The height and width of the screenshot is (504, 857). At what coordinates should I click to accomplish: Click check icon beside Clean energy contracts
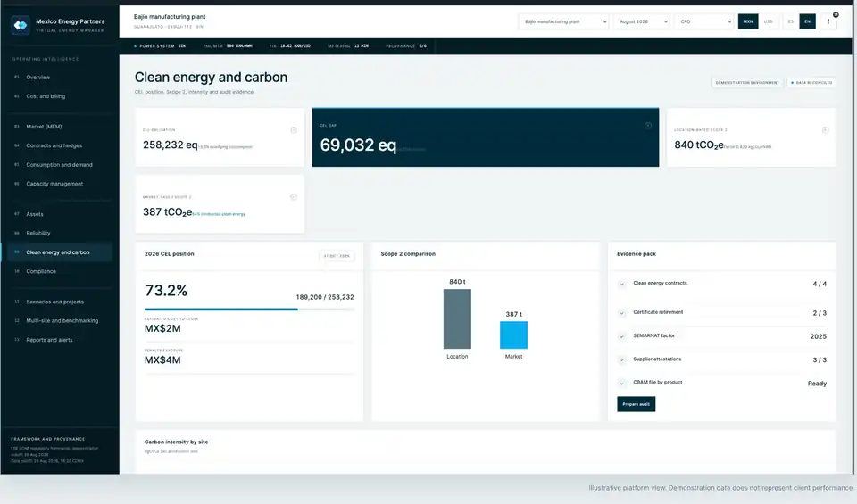[x=621, y=284]
